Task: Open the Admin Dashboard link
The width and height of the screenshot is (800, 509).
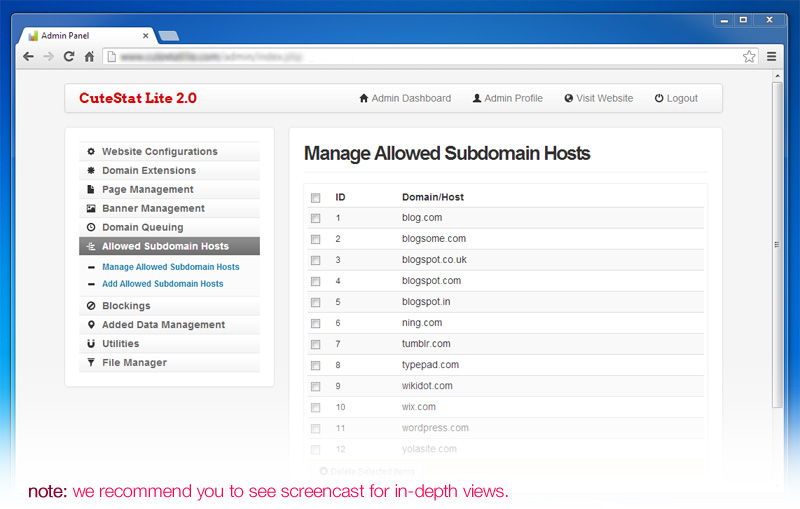Action: (x=405, y=98)
